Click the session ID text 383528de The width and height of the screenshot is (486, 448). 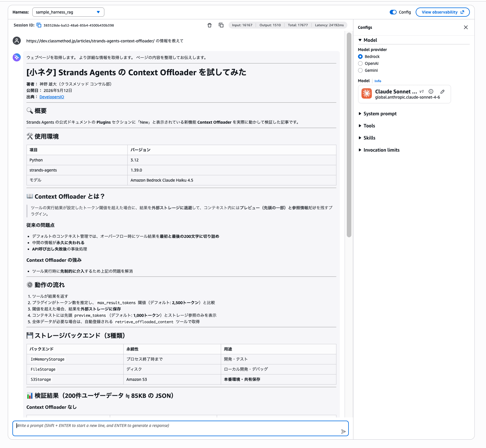pos(79,25)
